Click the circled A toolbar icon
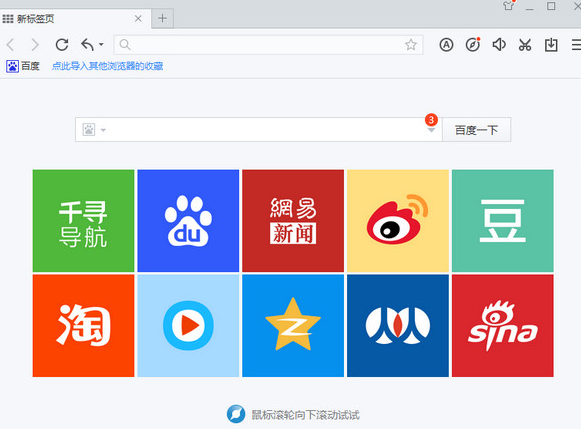Screen dimensions: 581x429 [x=446, y=45]
